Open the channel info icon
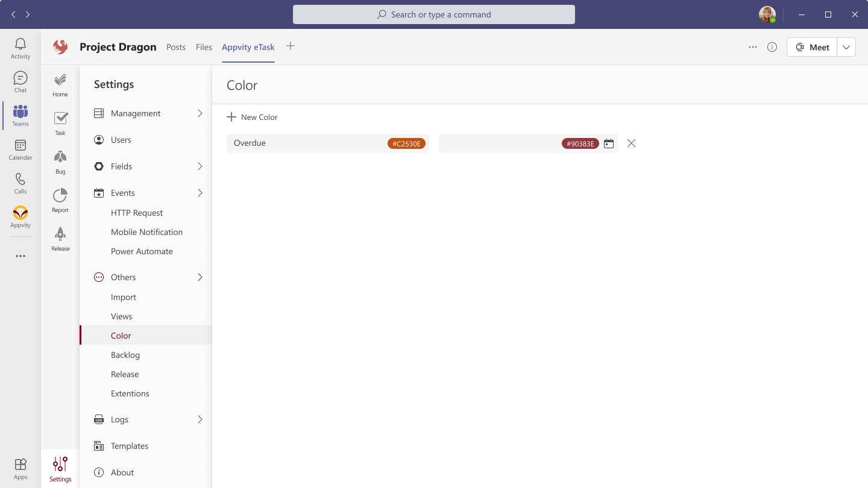Screen dimensions: 868x488 [x=772, y=47]
